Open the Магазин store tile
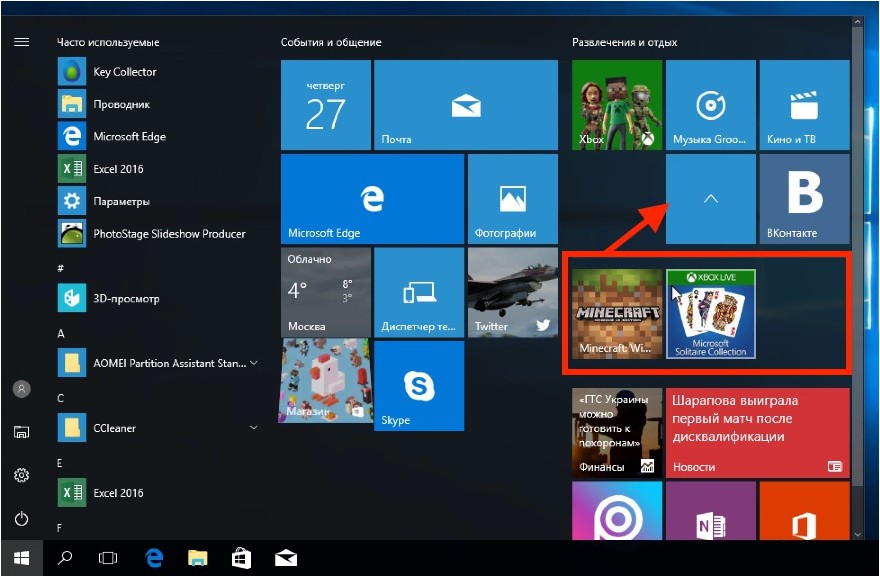This screenshot has height=577, width=880. 326,380
